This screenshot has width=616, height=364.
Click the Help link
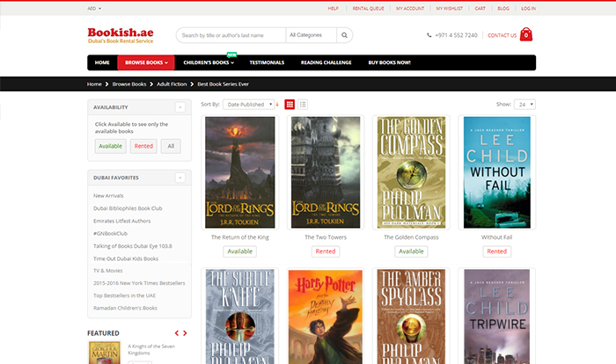click(334, 8)
